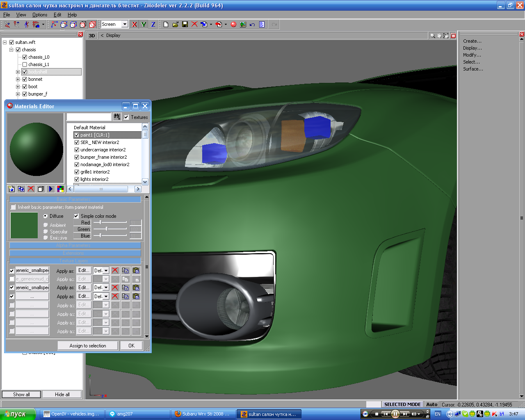Delete selected material with red X icon
The width and height of the screenshot is (525, 420).
(31, 189)
